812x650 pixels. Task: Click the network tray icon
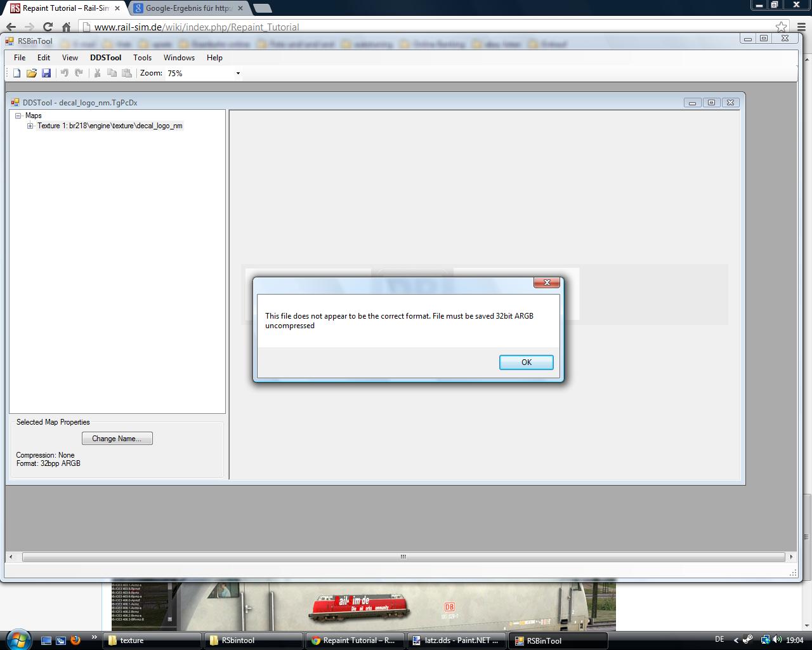pyautogui.click(x=765, y=640)
